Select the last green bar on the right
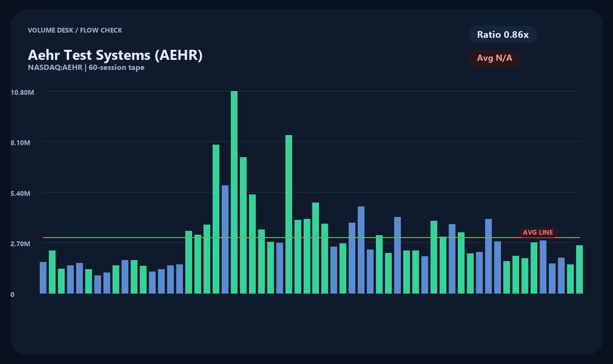The width and height of the screenshot is (613, 364). tap(579, 269)
